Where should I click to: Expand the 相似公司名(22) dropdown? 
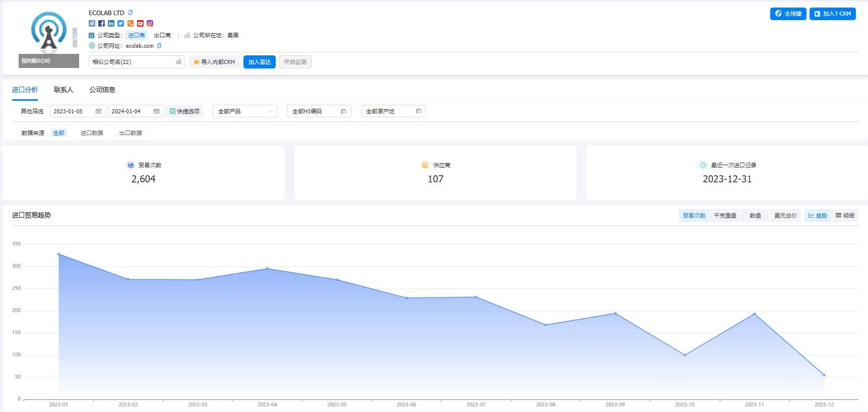137,62
